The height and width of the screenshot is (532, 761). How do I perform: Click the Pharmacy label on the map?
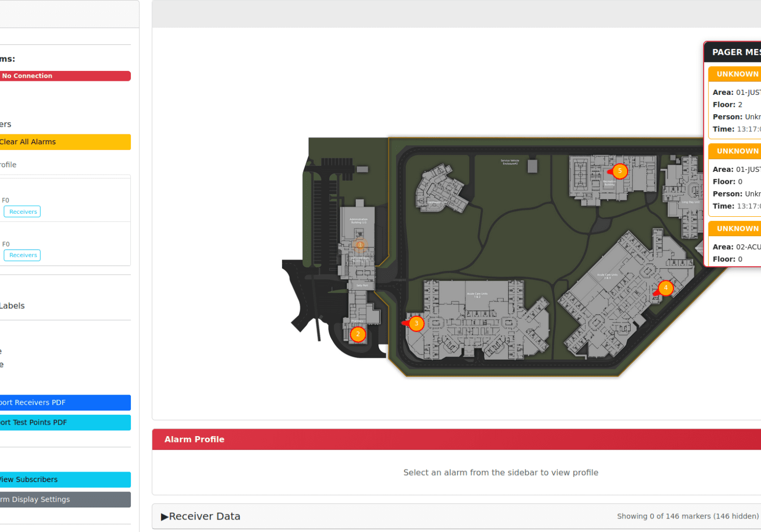pos(357,321)
